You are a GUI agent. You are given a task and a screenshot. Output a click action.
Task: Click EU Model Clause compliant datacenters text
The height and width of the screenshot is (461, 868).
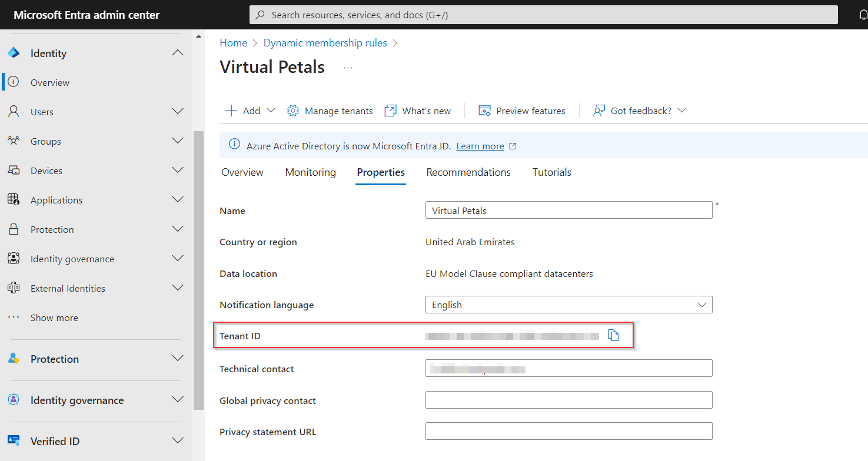(x=509, y=273)
